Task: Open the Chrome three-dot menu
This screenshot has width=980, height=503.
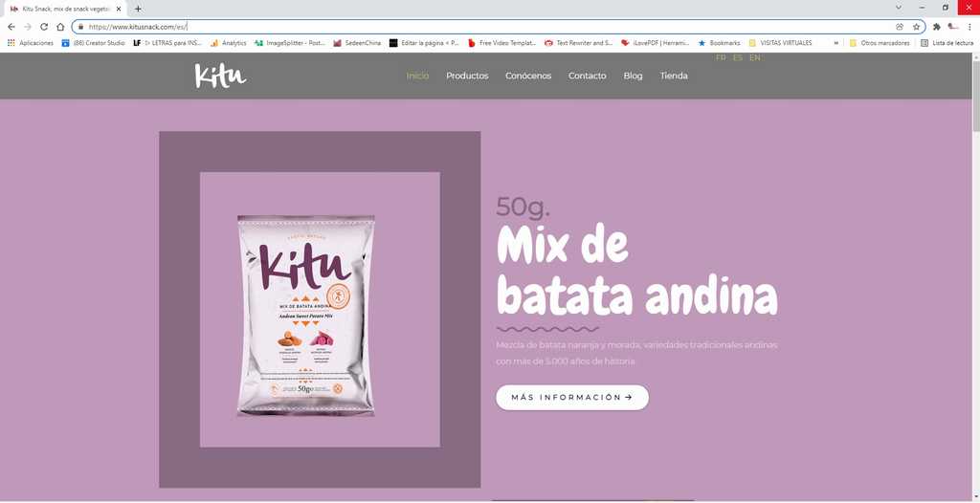Action: (969, 27)
